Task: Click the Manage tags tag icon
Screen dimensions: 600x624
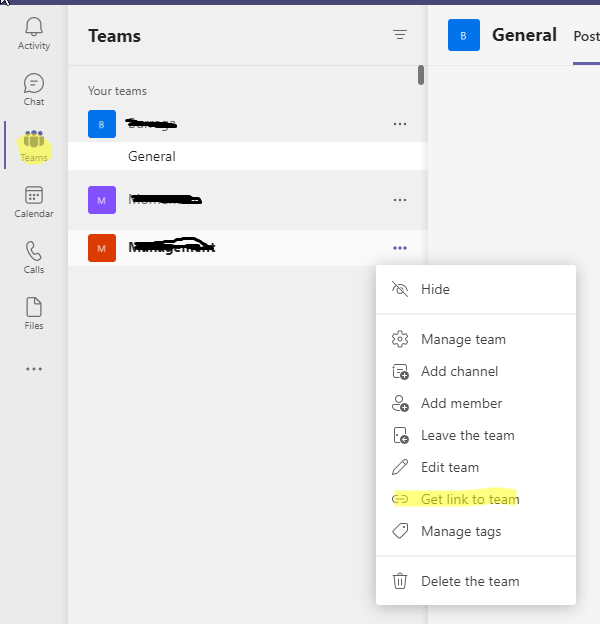Action: (x=400, y=531)
